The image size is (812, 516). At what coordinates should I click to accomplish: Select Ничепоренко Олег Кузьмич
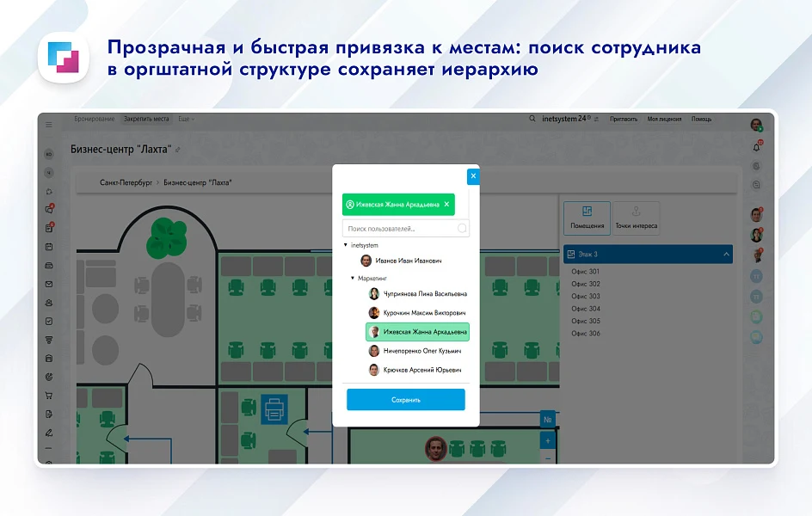pyautogui.click(x=415, y=351)
